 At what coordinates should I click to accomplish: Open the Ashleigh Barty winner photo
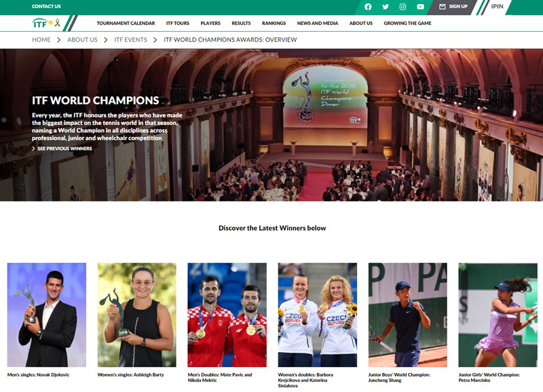click(x=137, y=315)
